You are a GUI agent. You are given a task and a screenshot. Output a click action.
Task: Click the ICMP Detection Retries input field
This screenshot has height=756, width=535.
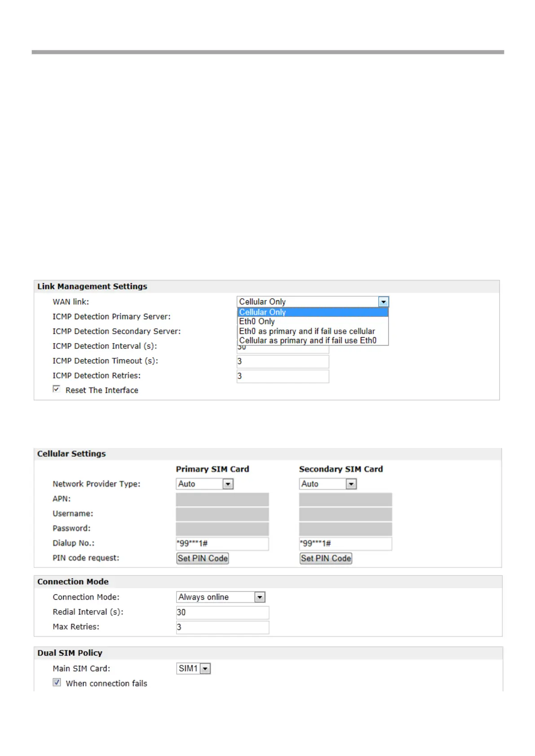tap(283, 376)
